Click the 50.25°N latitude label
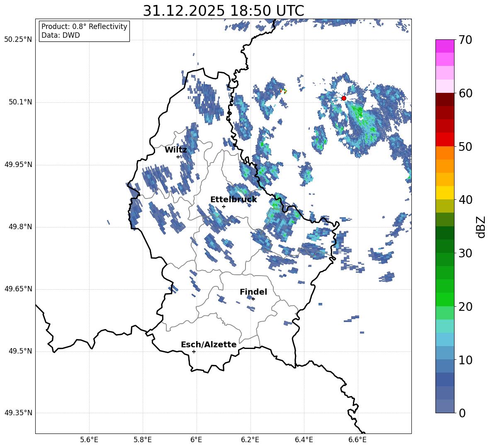The height and width of the screenshot is (448, 491). point(18,40)
